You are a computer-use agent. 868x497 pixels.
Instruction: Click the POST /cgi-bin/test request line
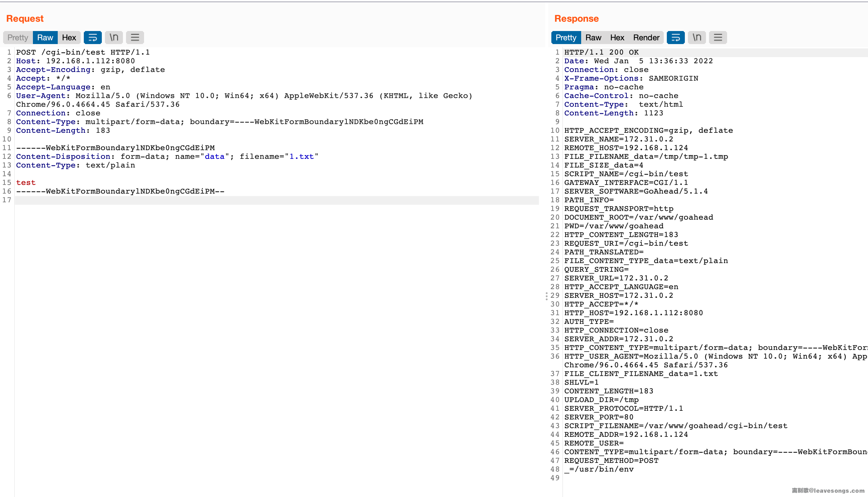pos(83,52)
